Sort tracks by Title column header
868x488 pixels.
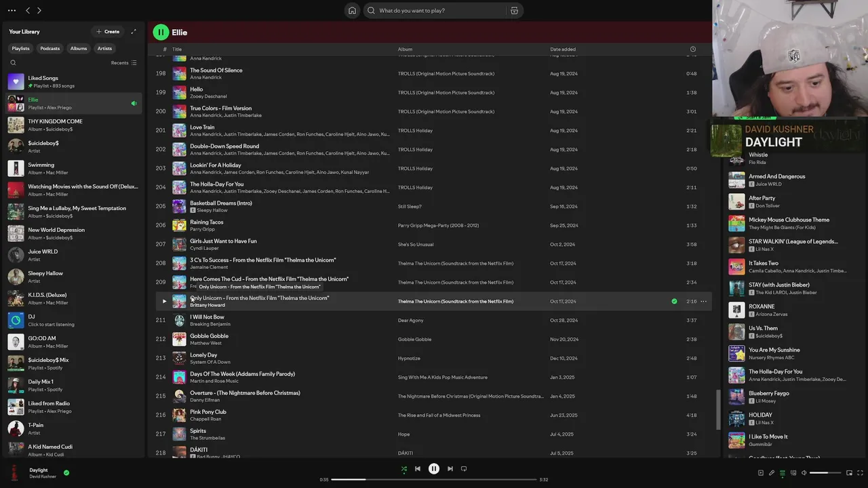(x=177, y=49)
